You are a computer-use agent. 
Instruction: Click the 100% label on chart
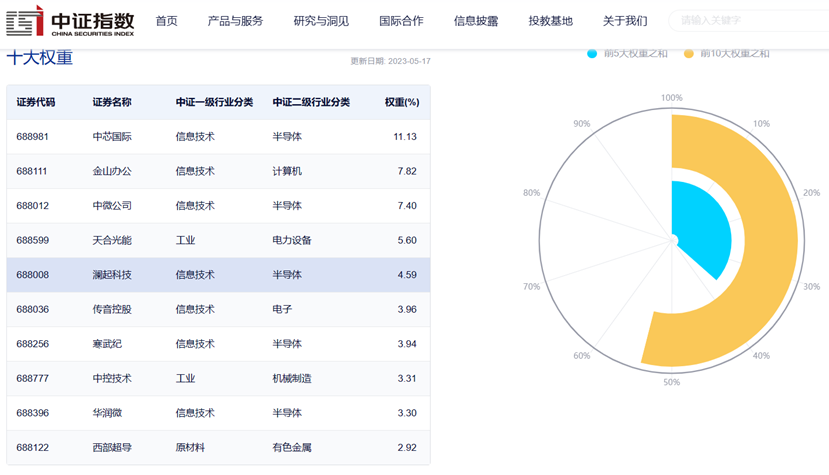(x=671, y=98)
